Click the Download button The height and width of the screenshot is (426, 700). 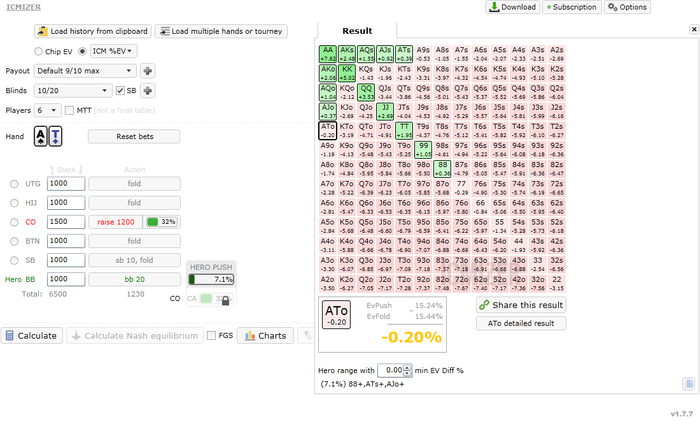(x=512, y=7)
